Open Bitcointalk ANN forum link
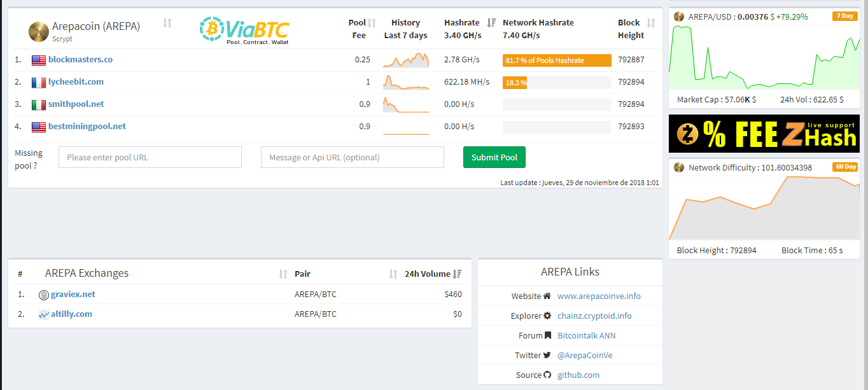 [x=587, y=335]
